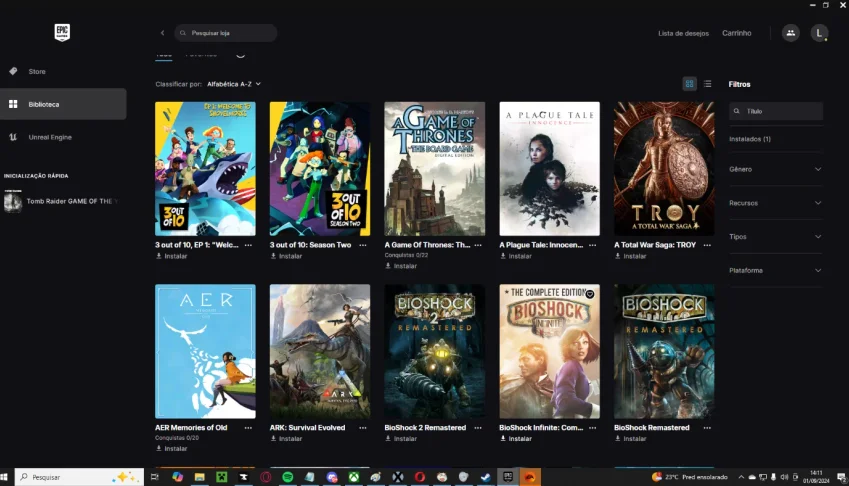849x486 pixels.
Task: Open the A Plague Tale Innocence cover
Action: pyautogui.click(x=550, y=169)
